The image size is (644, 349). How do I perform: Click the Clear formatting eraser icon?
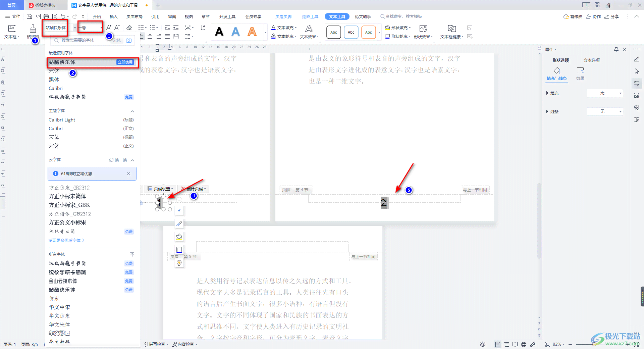[x=129, y=28]
